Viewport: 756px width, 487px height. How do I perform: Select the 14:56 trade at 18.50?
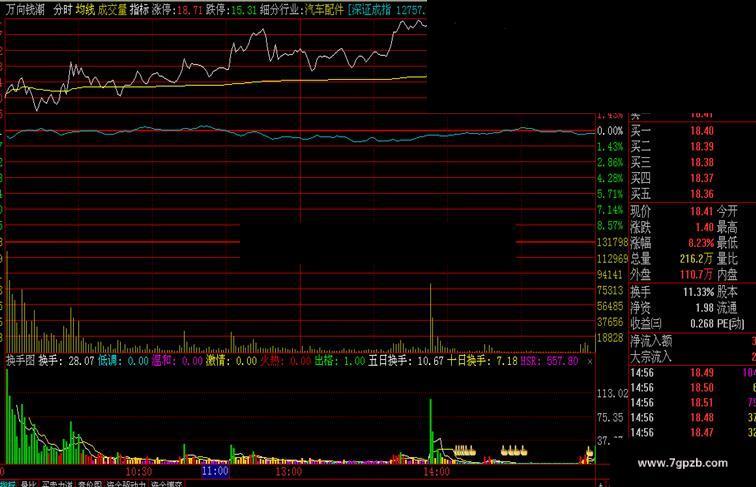(692, 388)
